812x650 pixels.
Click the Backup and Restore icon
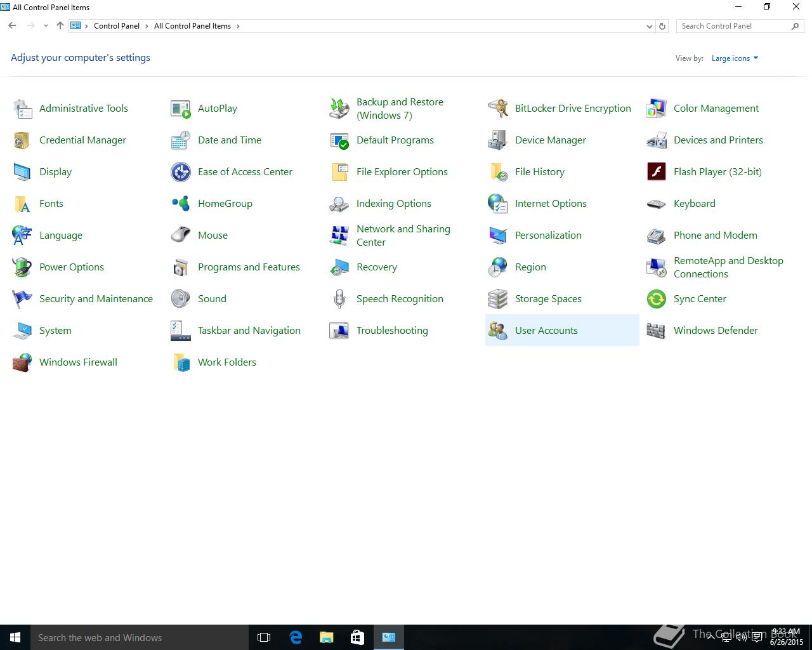pos(339,109)
